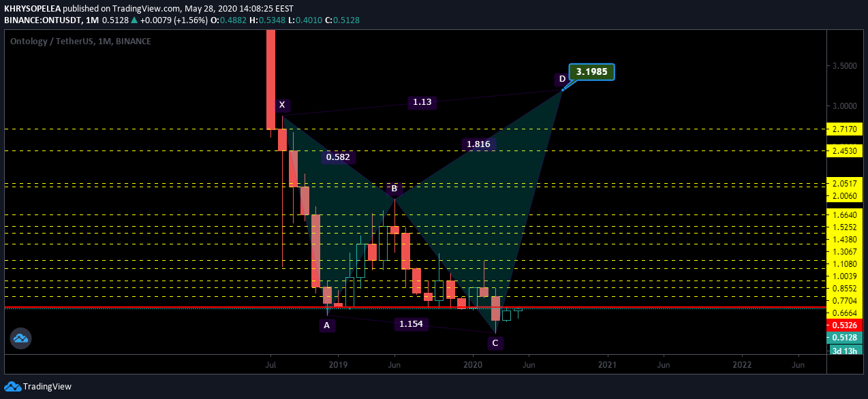Image resolution: width=868 pixels, height=399 pixels.
Task: Select the X point label of the pattern
Action: (282, 105)
